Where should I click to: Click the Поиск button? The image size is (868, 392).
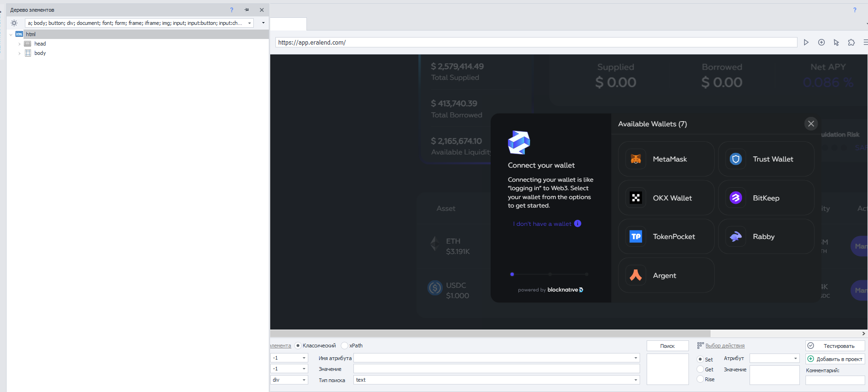tap(667, 346)
